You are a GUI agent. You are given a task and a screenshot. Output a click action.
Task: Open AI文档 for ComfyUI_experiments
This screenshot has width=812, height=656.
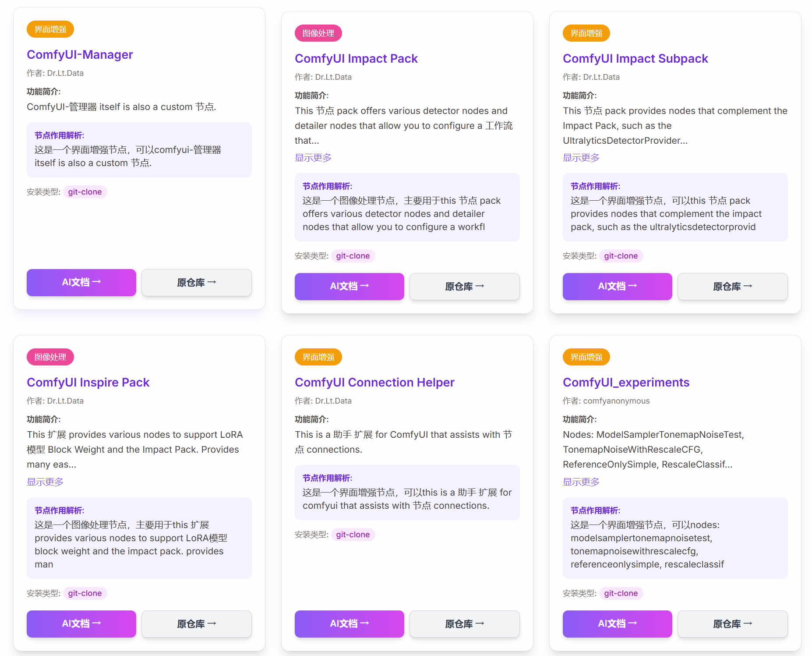[618, 624]
